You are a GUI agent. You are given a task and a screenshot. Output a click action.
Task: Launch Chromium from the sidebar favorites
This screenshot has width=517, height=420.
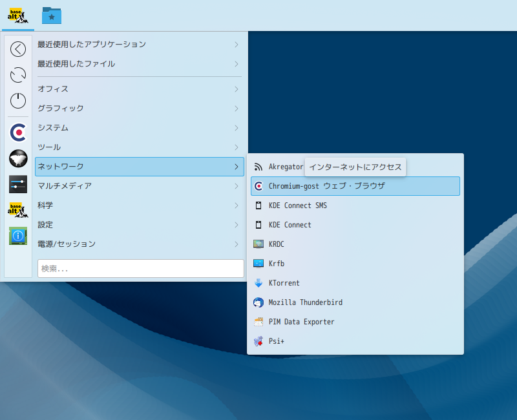point(18,132)
